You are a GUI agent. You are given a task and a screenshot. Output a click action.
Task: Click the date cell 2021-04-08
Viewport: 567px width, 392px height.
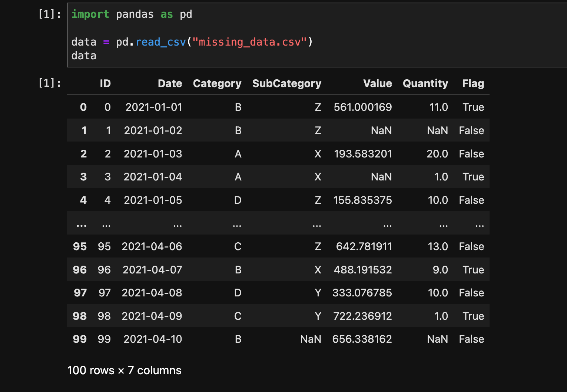pyautogui.click(x=152, y=293)
